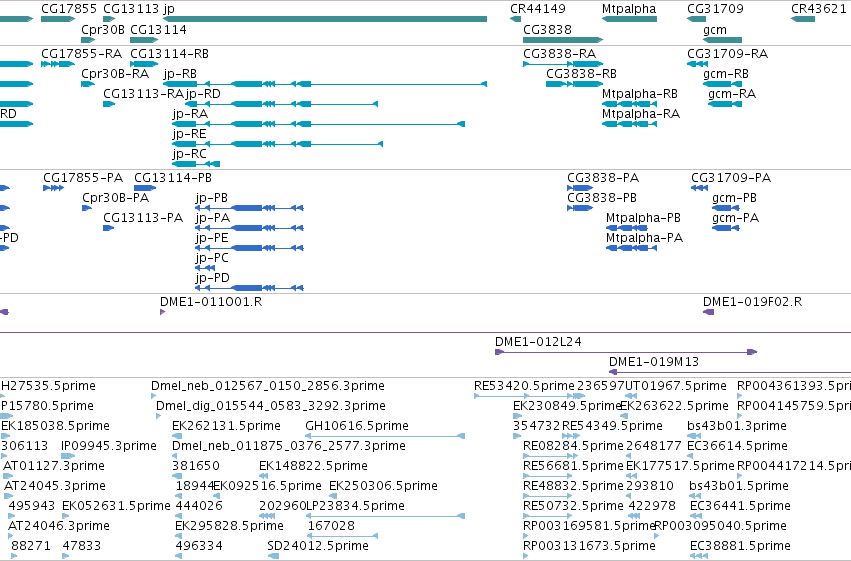Click the CG17855 gene label
Screen dimensions: 851x561
tap(69, 9)
